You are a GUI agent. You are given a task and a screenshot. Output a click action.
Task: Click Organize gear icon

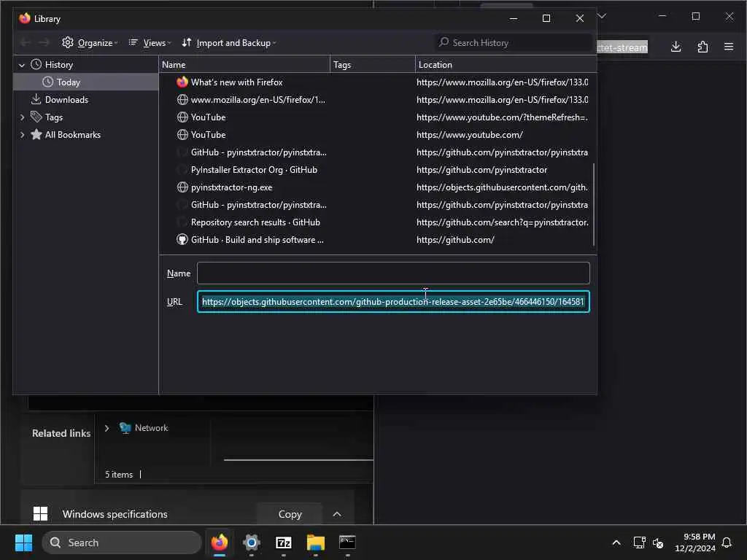tap(68, 42)
